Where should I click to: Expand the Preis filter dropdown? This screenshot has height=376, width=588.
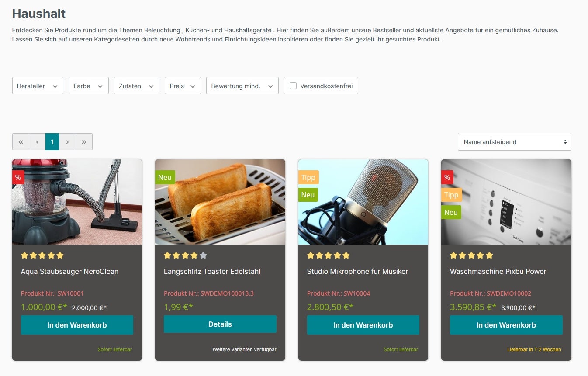click(x=183, y=86)
